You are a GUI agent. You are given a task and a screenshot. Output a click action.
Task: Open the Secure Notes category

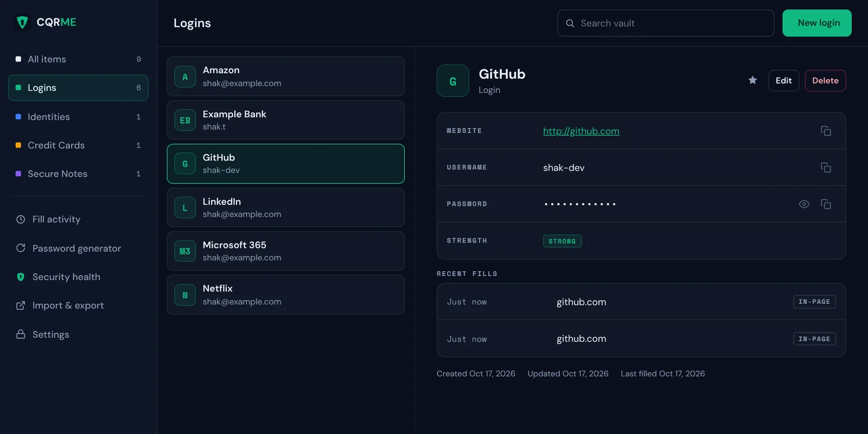tap(78, 174)
